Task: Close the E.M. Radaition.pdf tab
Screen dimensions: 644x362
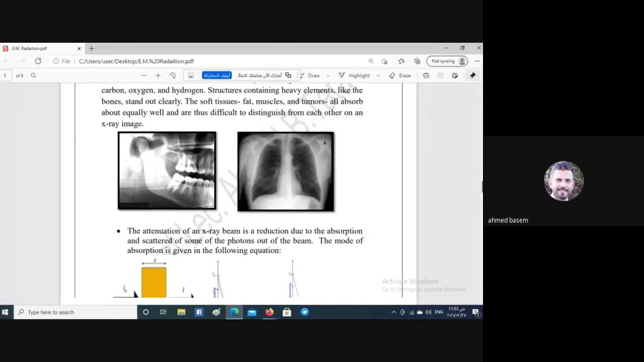Action: (x=79, y=49)
